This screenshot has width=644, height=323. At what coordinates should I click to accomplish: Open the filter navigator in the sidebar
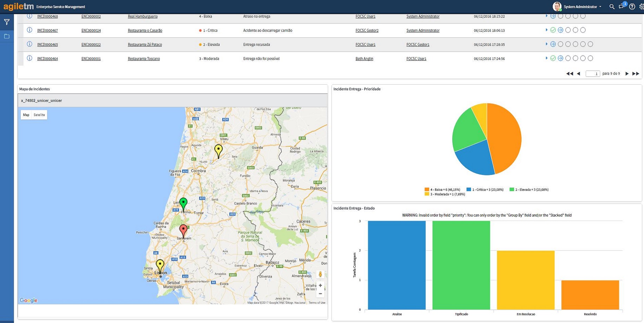click(x=7, y=22)
